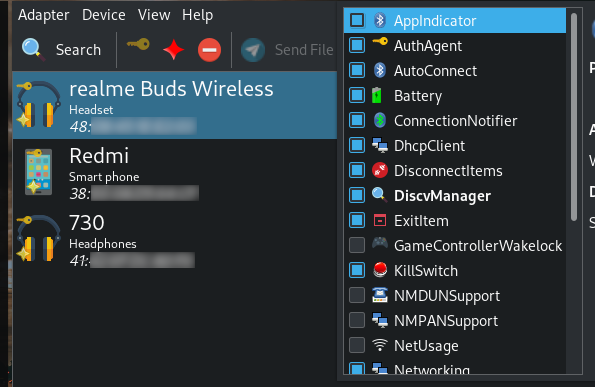Select the AuthAgent plugin name
The height and width of the screenshot is (387, 595).
point(428,46)
